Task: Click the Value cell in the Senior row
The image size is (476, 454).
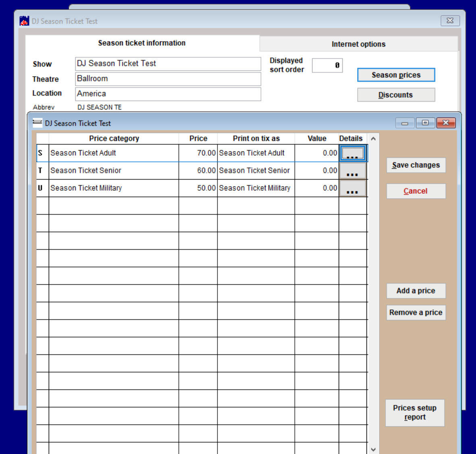Action: pos(317,171)
